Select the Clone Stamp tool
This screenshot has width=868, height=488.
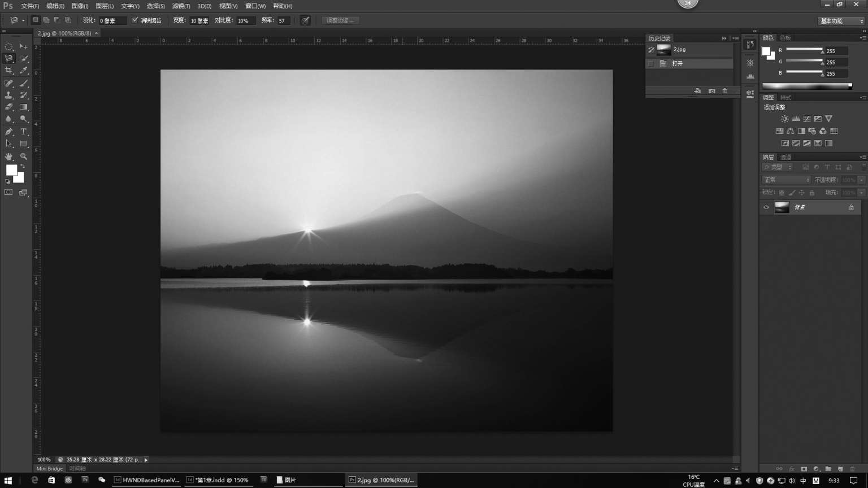pos(8,95)
